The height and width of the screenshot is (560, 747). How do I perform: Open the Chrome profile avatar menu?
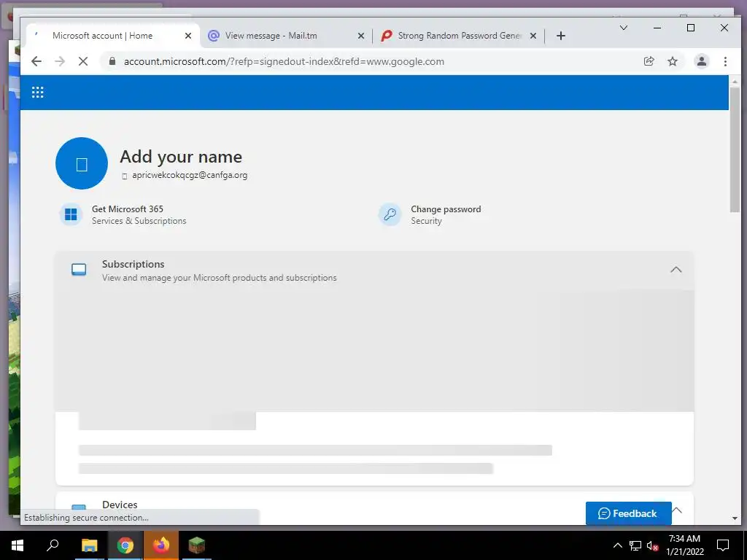click(701, 61)
